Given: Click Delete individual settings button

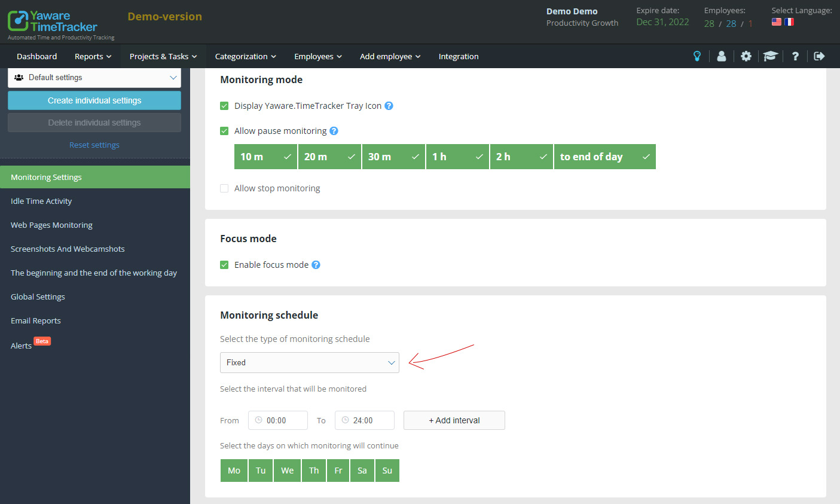Looking at the screenshot, I should pos(94,123).
